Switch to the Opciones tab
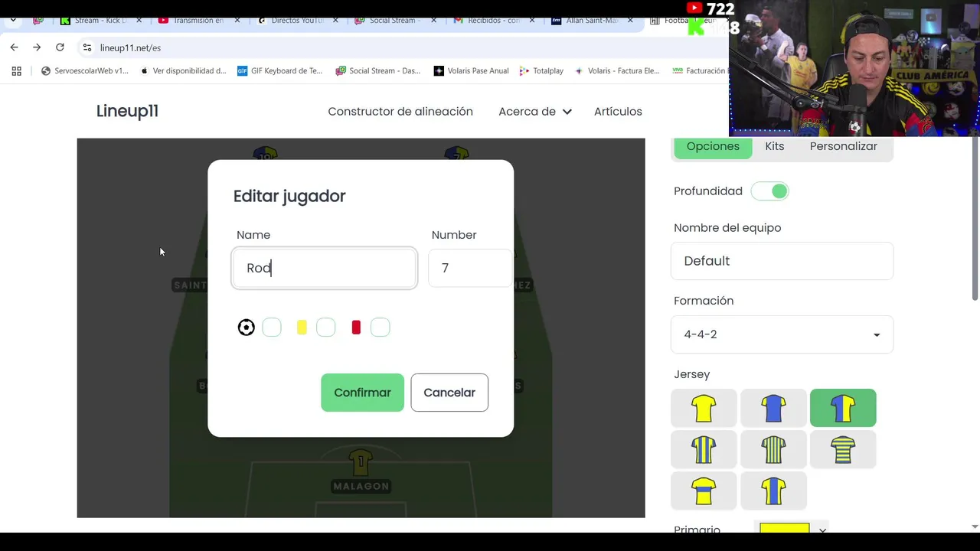Viewport: 980px width, 551px height. coord(713,146)
